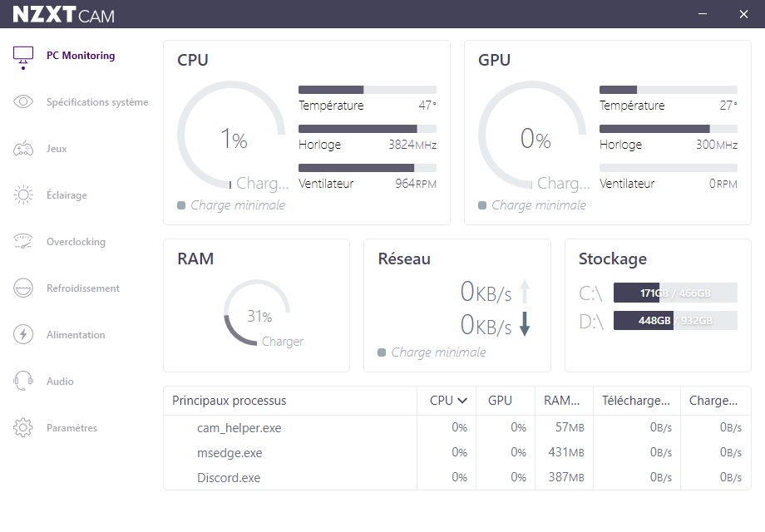Viewport: 765px width, 532px height.
Task: Click the Discord.exe process entry
Action: click(x=229, y=478)
